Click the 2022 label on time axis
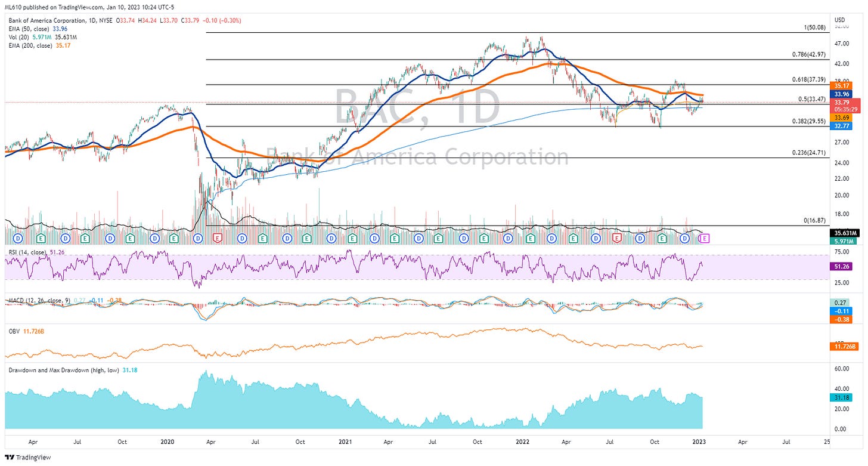The width and height of the screenshot is (868, 466). click(x=523, y=442)
